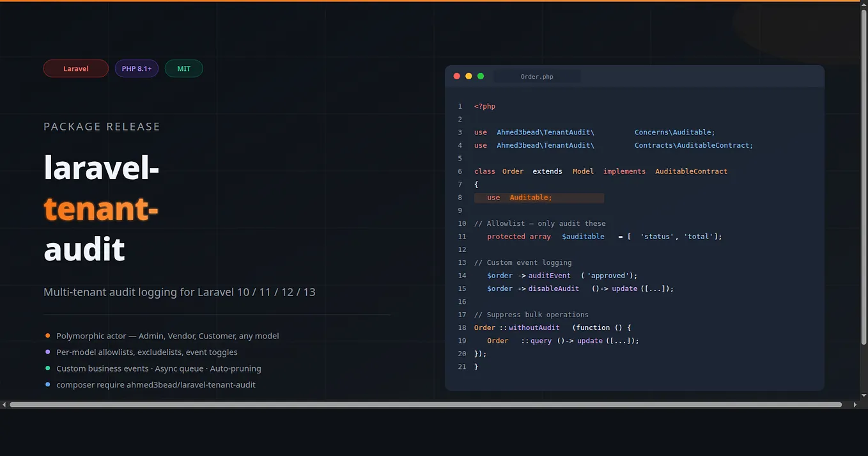Click the 'auditEvent' method on line 14

click(x=550, y=276)
